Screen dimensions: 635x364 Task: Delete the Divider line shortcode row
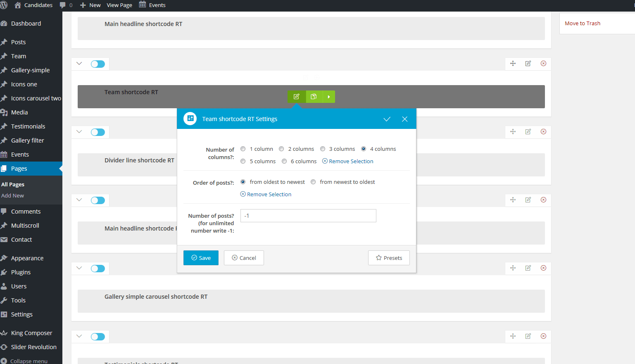point(543,132)
